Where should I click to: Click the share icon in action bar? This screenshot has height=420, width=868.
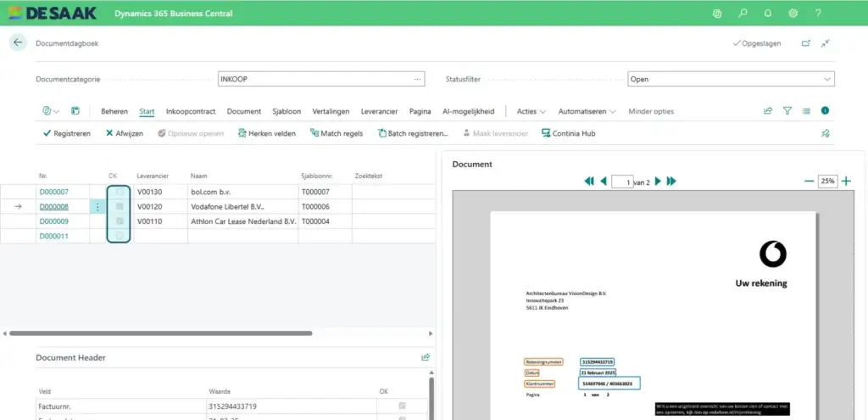point(768,111)
